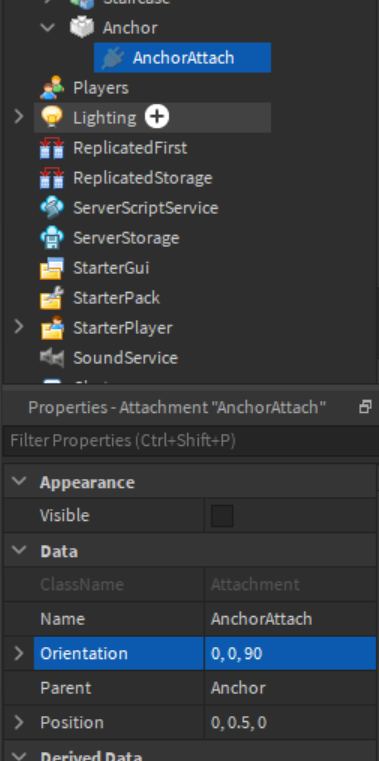Click the Name property label
This screenshot has width=379, height=761.
[x=62, y=619]
